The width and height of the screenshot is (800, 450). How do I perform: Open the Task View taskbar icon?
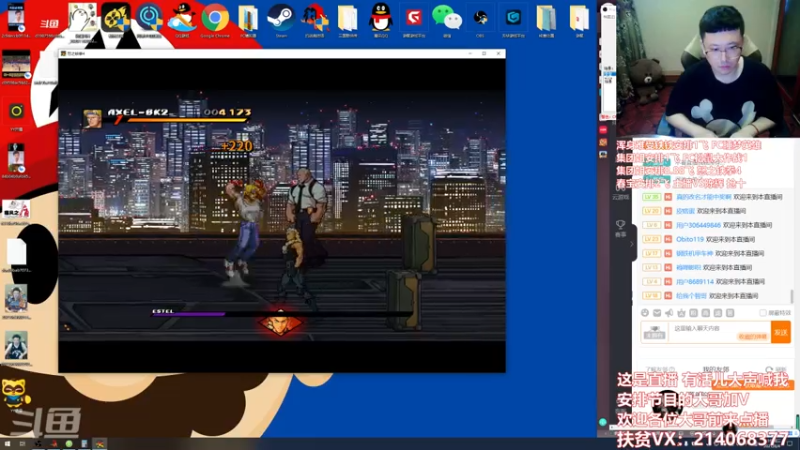(x=22, y=444)
